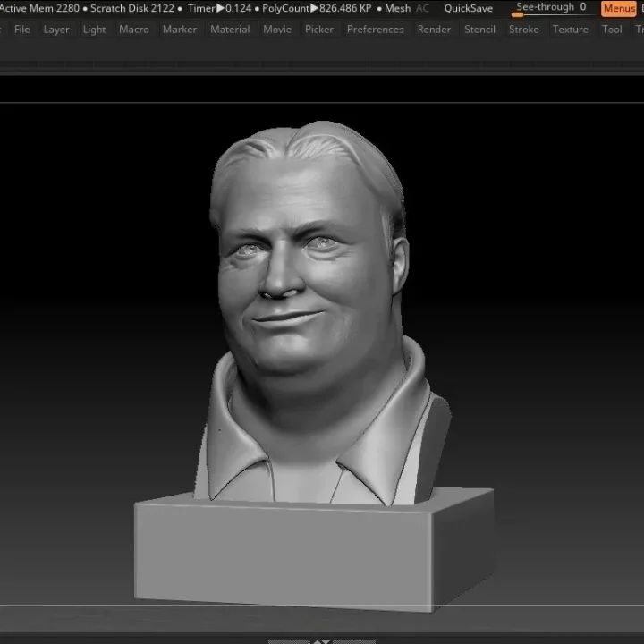Open the Tool menu

[612, 30]
